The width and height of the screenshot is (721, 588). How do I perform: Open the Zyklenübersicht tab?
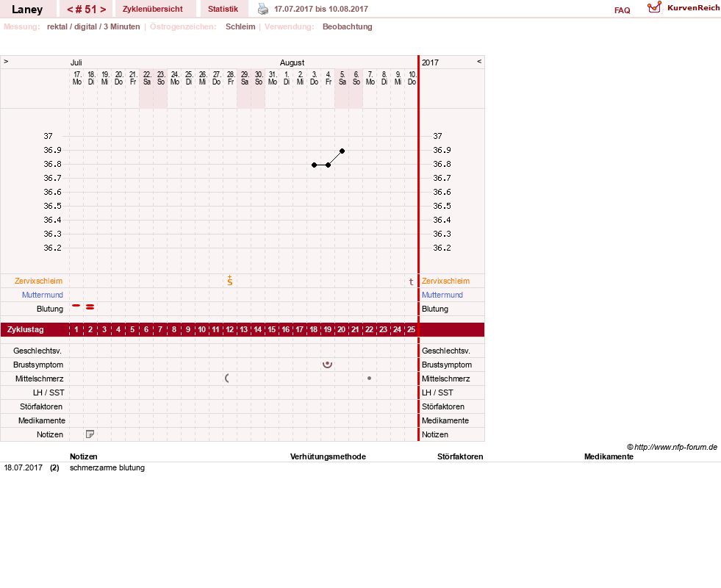153,10
